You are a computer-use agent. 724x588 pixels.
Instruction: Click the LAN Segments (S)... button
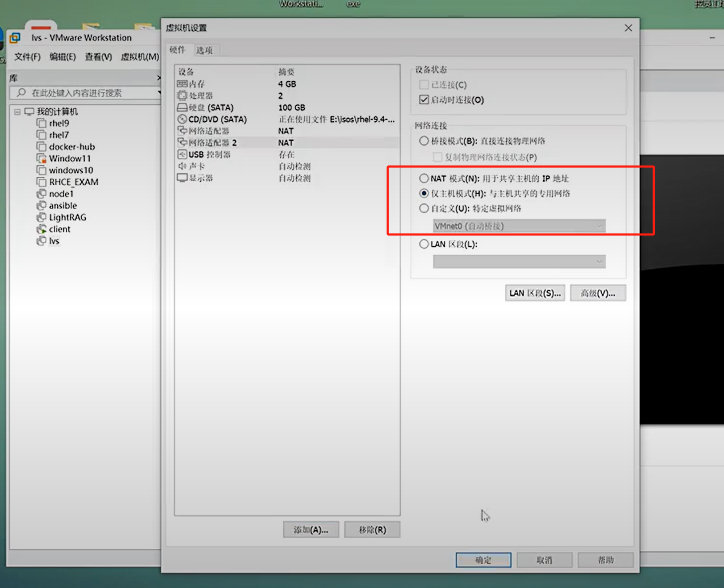click(x=535, y=293)
